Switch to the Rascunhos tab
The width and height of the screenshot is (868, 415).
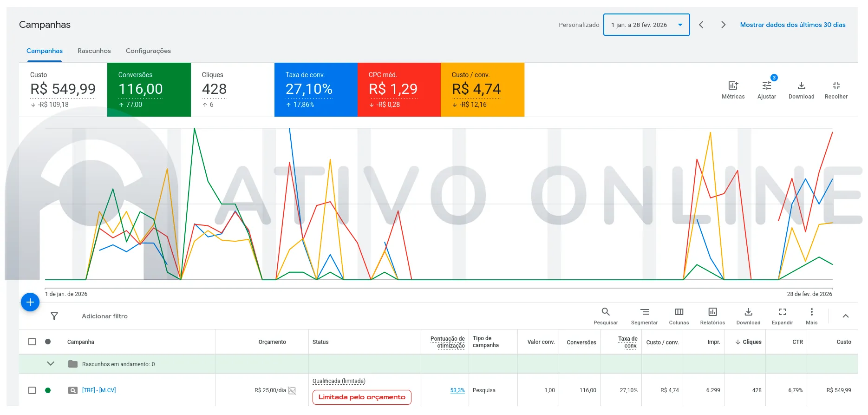click(x=94, y=51)
